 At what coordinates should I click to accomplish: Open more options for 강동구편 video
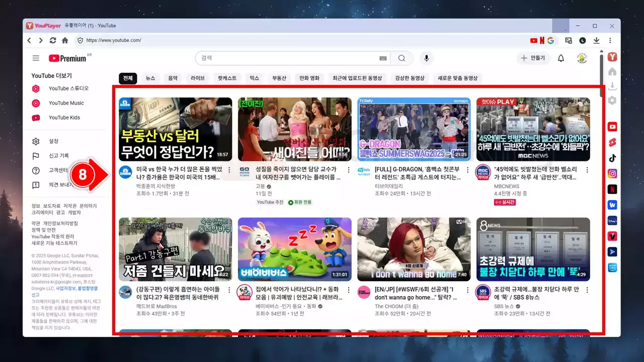click(x=229, y=290)
